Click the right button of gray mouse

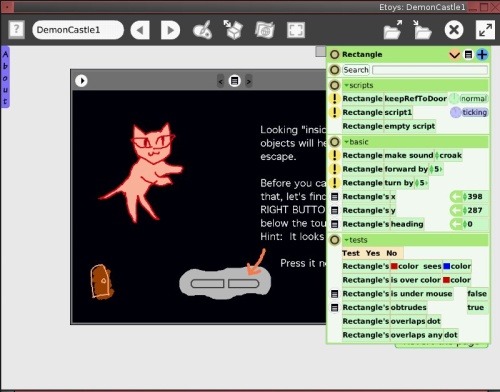tap(244, 284)
